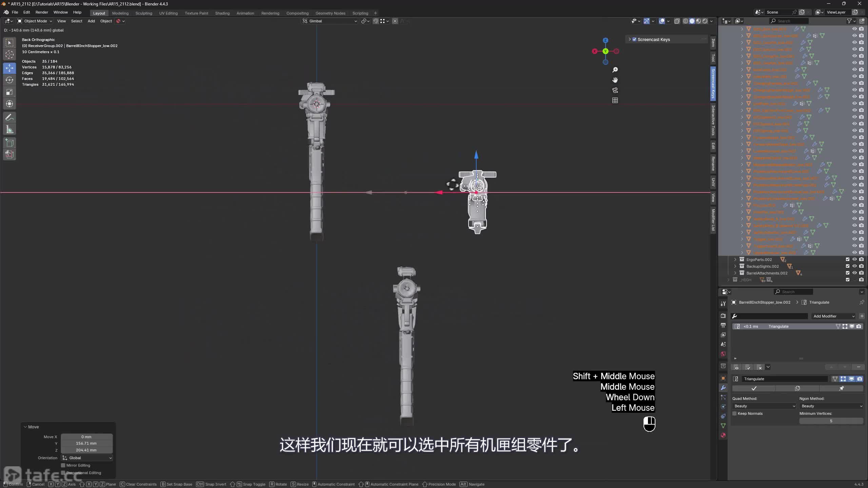Screen dimensions: 868x488
Task: Toggle camera view gizmo icon
Action: [615, 90]
